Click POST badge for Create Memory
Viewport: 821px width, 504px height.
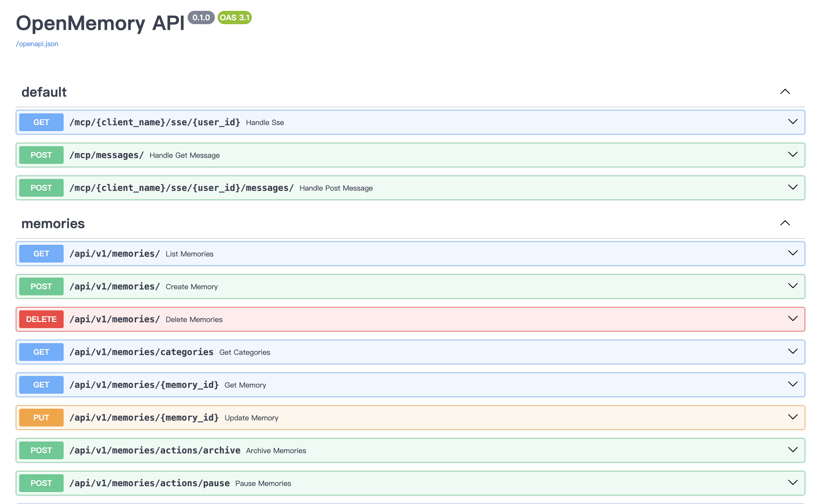tap(41, 286)
